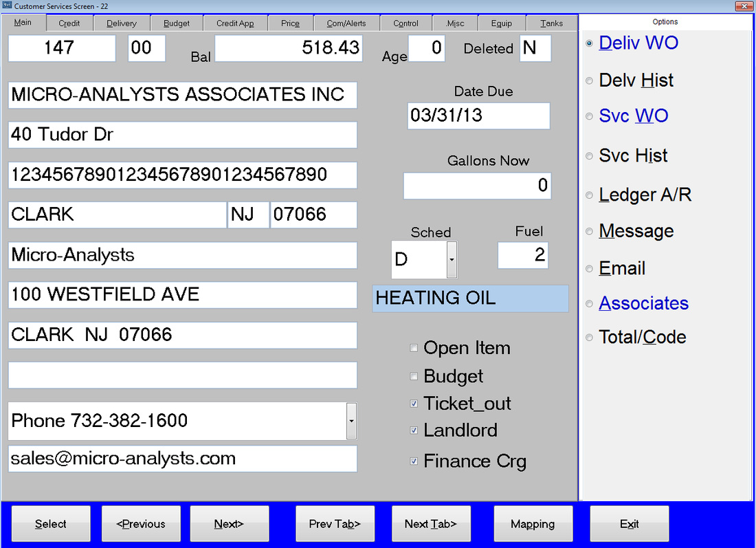
Task: Choose the Total/Code radio option
Action: click(589, 338)
